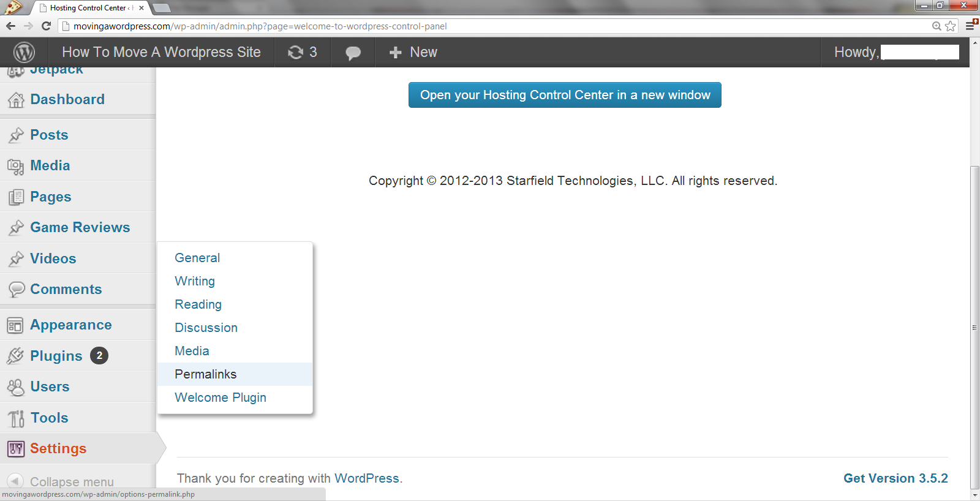Select Discussion in Settings submenu
The width and height of the screenshot is (980, 501).
[x=206, y=328]
